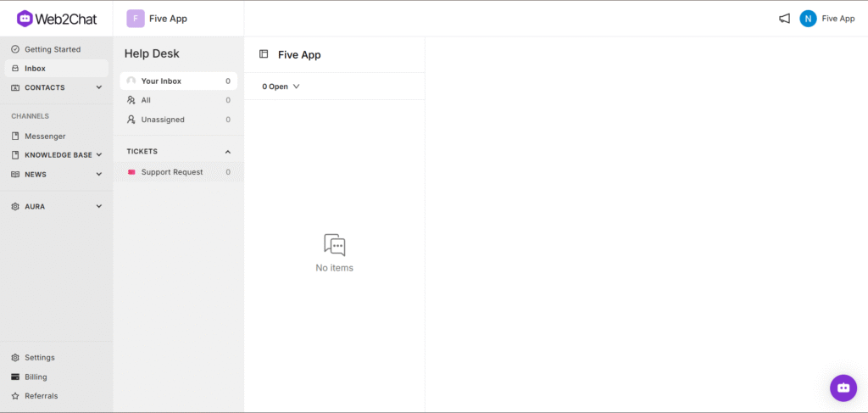Collapse the TICKETS section chevron

(x=227, y=152)
